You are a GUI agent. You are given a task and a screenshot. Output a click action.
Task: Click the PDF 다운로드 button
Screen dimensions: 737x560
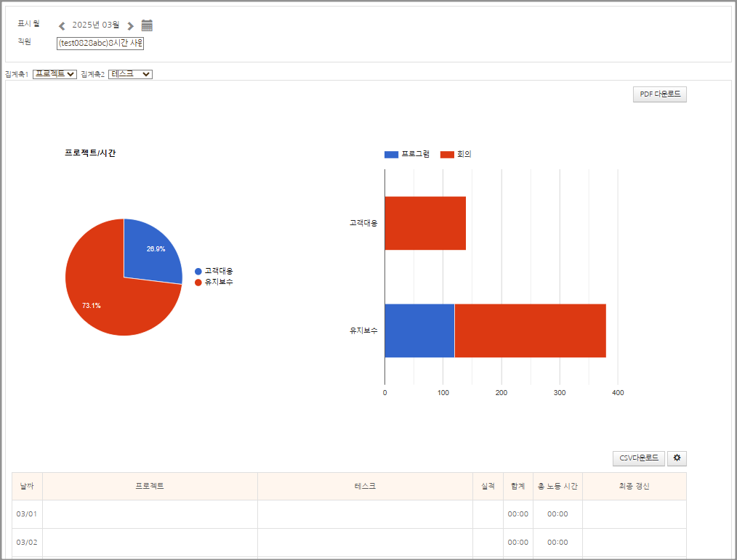coord(659,94)
